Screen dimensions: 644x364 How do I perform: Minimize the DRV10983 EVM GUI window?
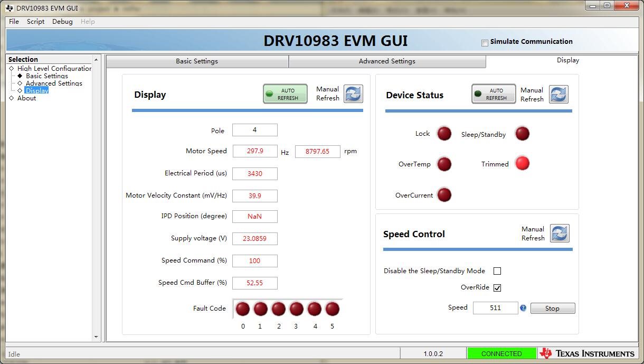593,5
